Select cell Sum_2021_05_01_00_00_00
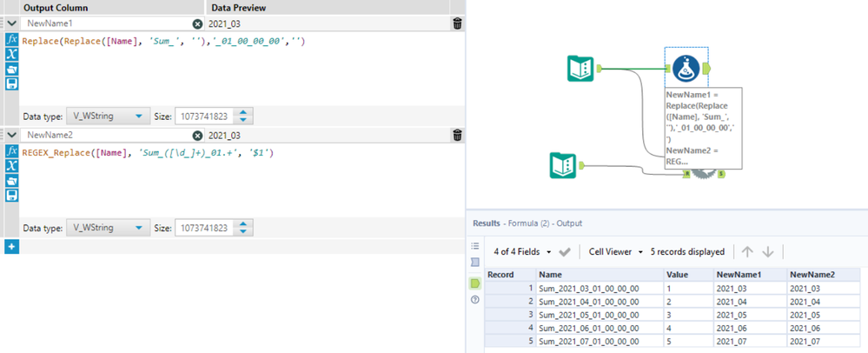The width and height of the screenshot is (868, 353). coord(600,315)
